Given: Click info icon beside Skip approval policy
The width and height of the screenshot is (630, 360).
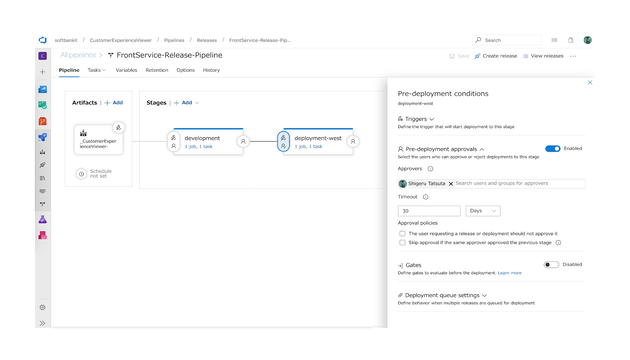Looking at the screenshot, I should coord(558,243).
